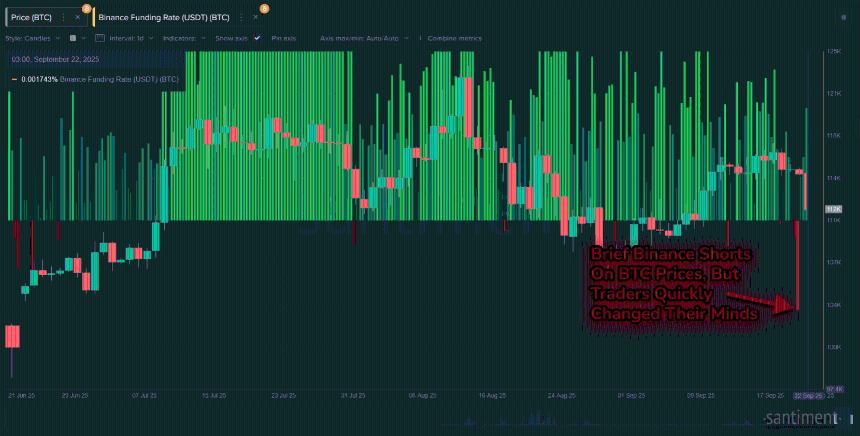Click the 24 Aug 25 date label
The width and height of the screenshot is (860, 436).
tap(562, 395)
